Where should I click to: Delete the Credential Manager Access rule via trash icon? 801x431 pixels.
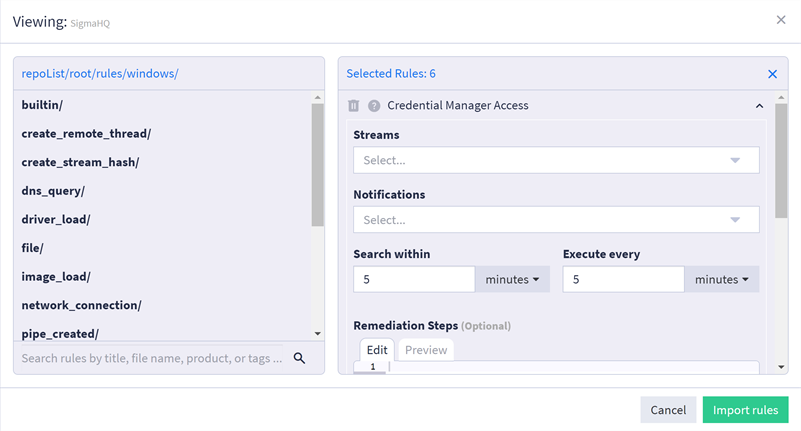click(353, 106)
